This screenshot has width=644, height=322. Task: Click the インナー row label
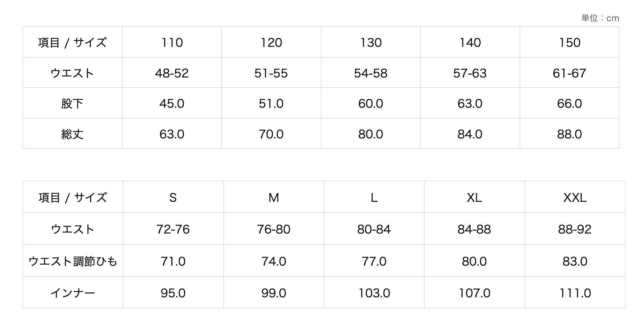(x=72, y=293)
